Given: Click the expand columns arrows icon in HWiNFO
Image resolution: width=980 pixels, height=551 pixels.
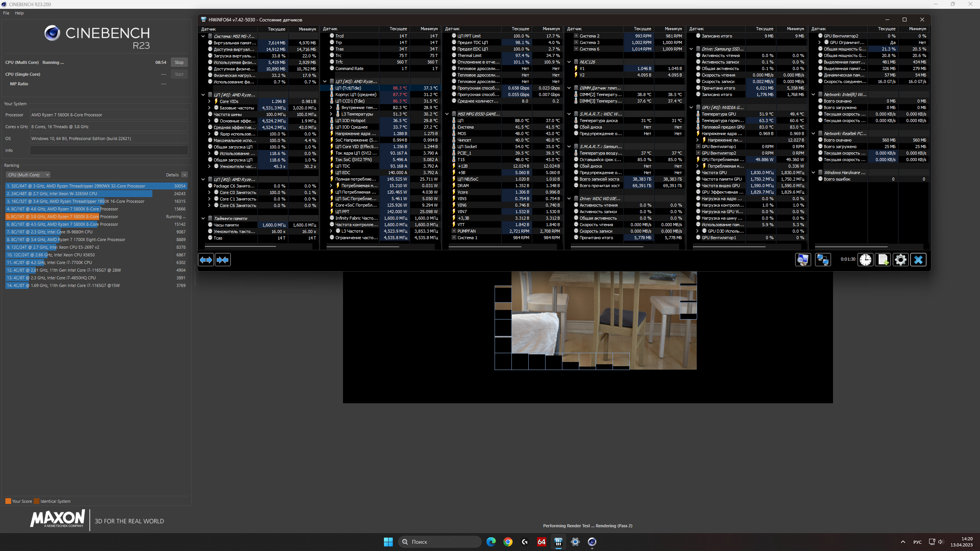Looking at the screenshot, I should click(206, 260).
